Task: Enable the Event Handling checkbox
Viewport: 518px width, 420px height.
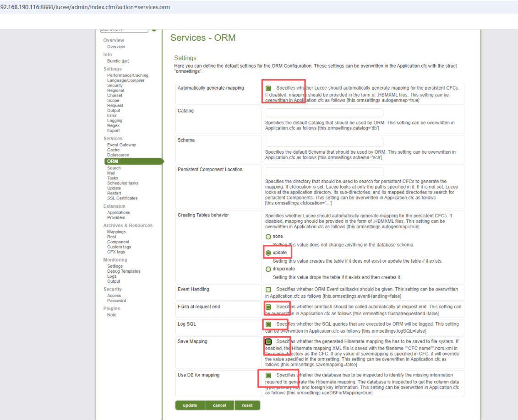Action: [268, 290]
